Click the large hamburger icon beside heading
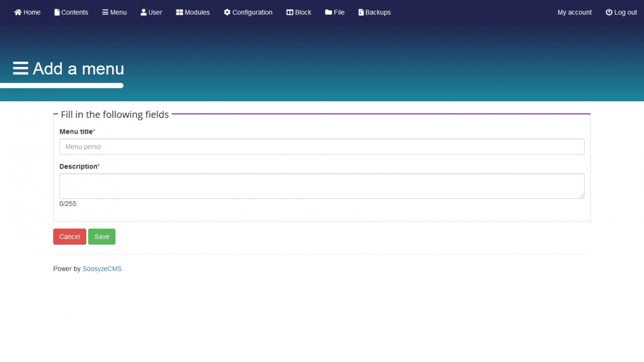This screenshot has width=644, height=362. point(20,69)
